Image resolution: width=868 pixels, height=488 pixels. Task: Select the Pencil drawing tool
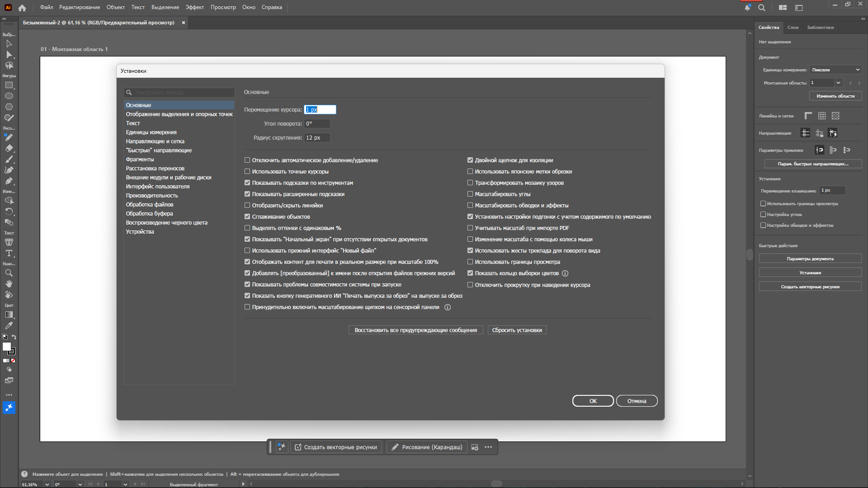[x=9, y=138]
